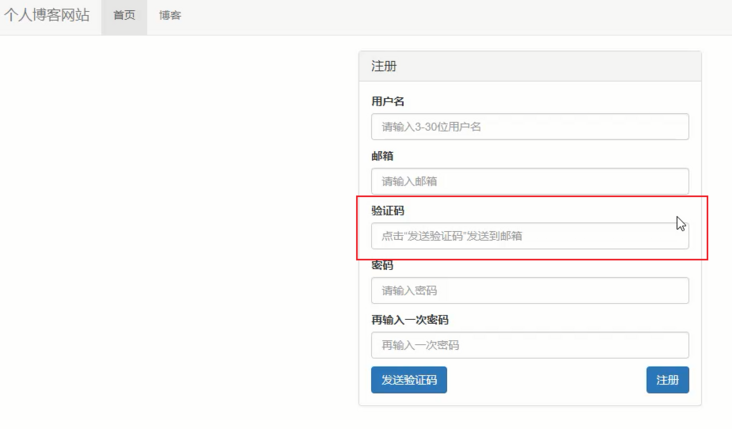Click empty navbar area right of 博客
Image resolution: width=732 pixels, height=429 pixels.
450,16
